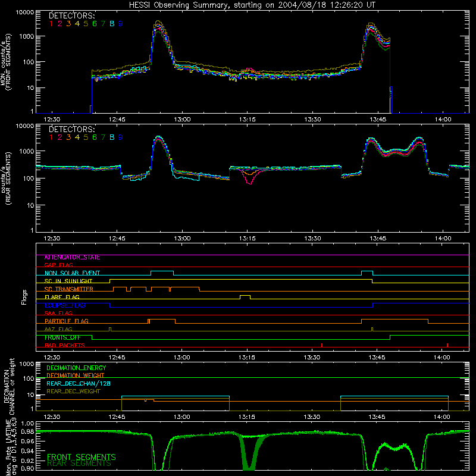Click detector number 1 in the front segments legend
This screenshot has width=476, height=476.
click(51, 24)
